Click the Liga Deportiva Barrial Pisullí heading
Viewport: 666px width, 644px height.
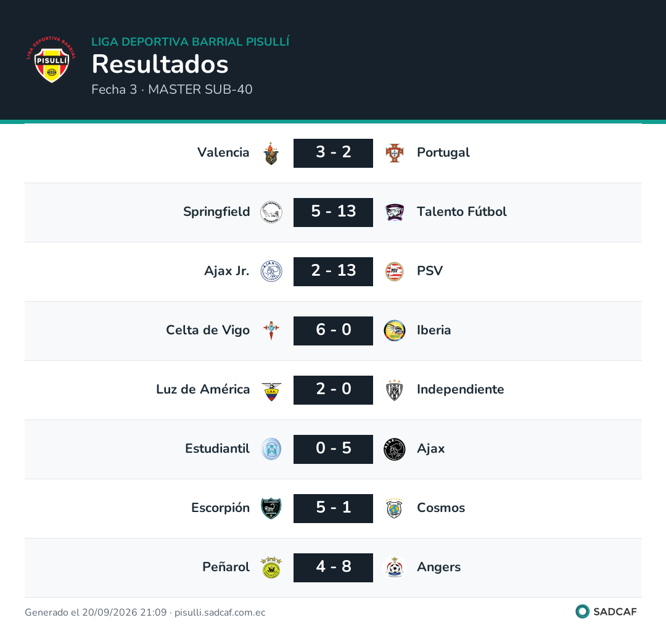coord(191,41)
